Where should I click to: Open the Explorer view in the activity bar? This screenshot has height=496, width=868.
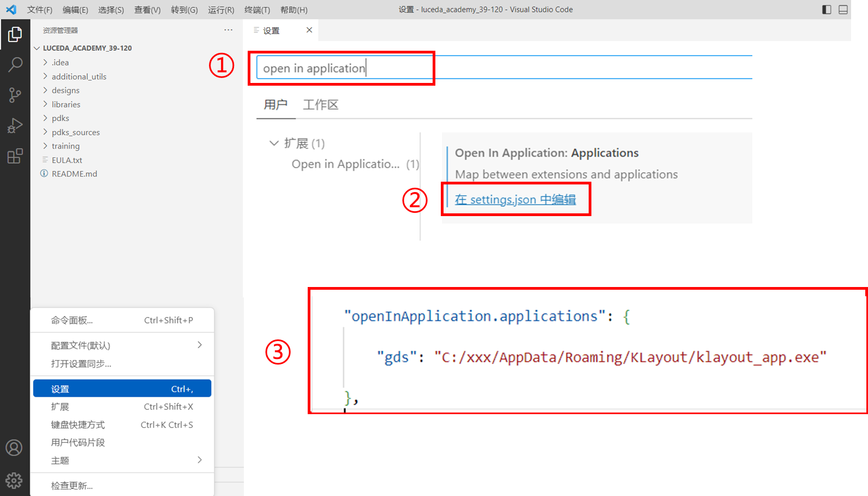pos(15,34)
